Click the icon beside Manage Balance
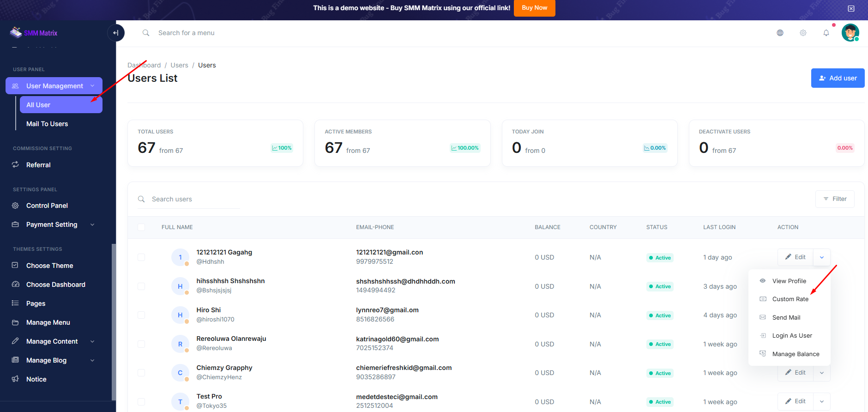The height and width of the screenshot is (412, 868). click(x=763, y=354)
